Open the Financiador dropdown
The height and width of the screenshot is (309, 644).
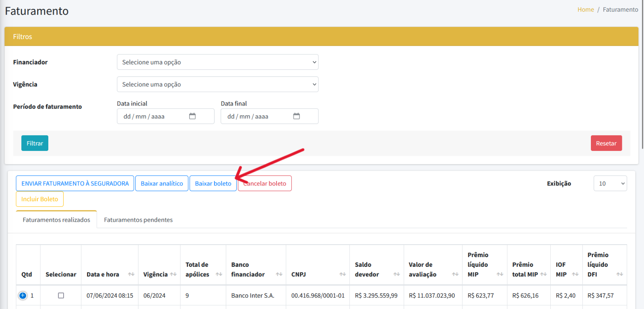pos(218,62)
